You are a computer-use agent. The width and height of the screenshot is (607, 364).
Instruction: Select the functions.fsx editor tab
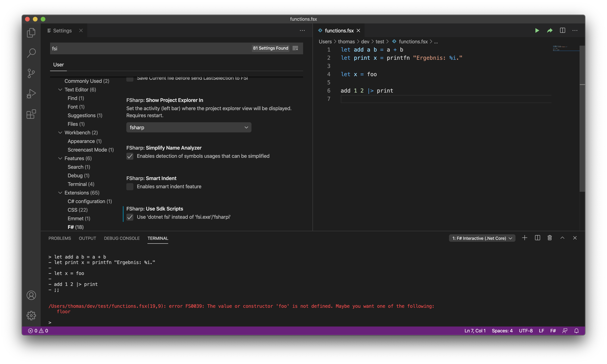point(339,30)
